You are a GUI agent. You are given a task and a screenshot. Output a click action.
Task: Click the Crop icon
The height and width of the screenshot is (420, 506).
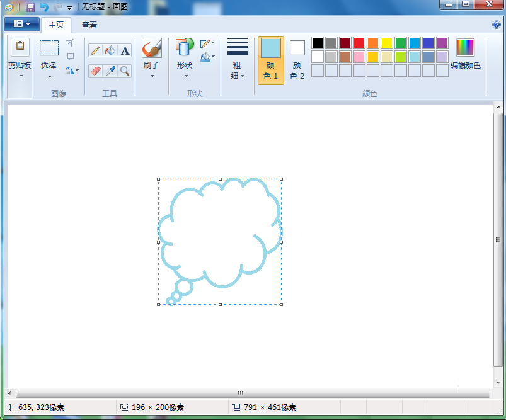pyautogui.click(x=70, y=43)
